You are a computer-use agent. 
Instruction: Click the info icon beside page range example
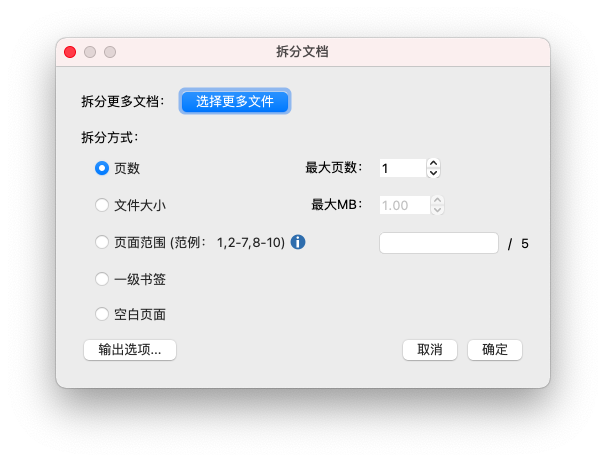[298, 242]
